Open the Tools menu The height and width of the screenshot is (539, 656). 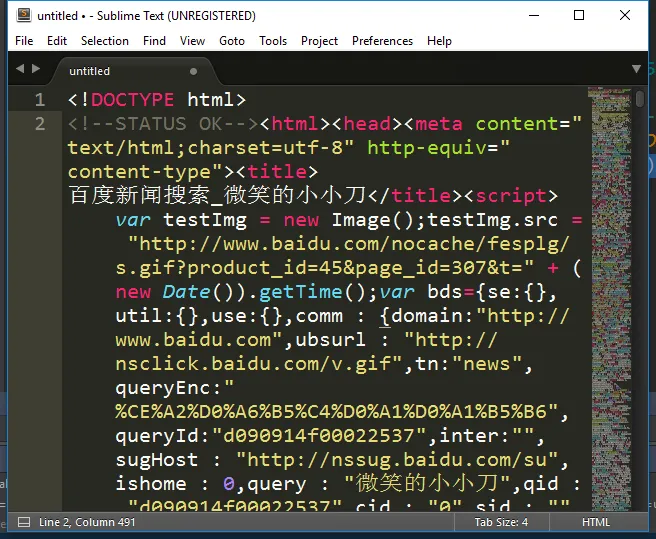(x=273, y=41)
